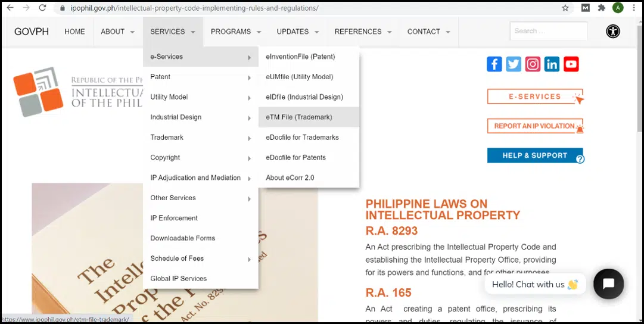Click the browser forward arrow
Image resolution: width=644 pixels, height=324 pixels.
(26, 8)
